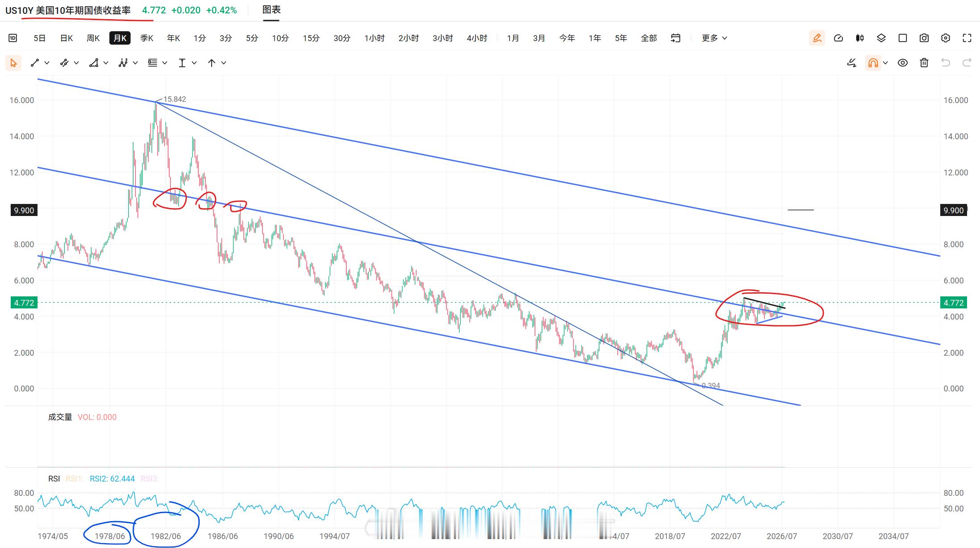Image resolution: width=980 pixels, height=548 pixels.
Task: Click the RSI indicator label
Action: [54, 478]
